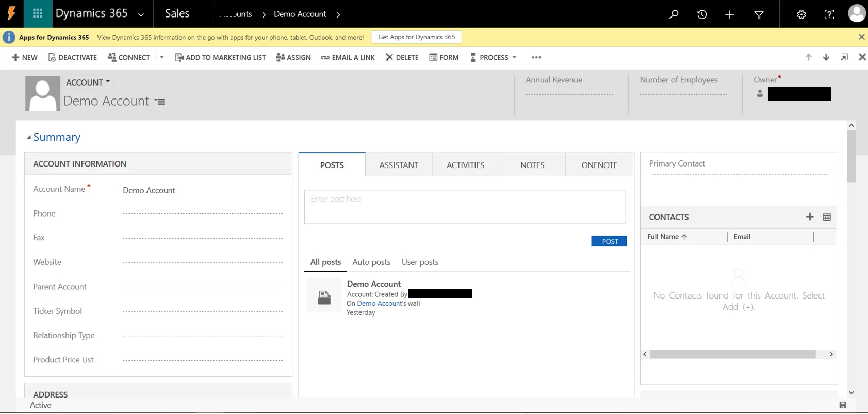Open the Dynamics 365 app launcher waffle
Screen dimensions: 868x414
[38, 14]
